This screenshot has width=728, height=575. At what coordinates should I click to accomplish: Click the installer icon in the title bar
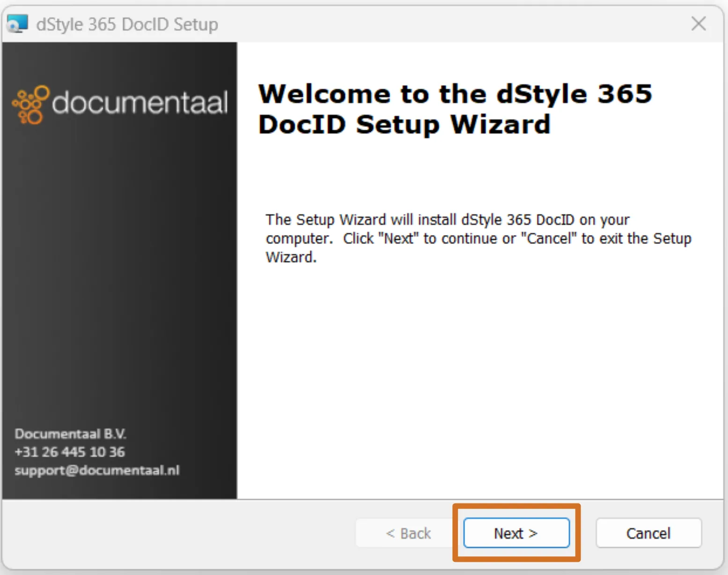click(x=17, y=24)
